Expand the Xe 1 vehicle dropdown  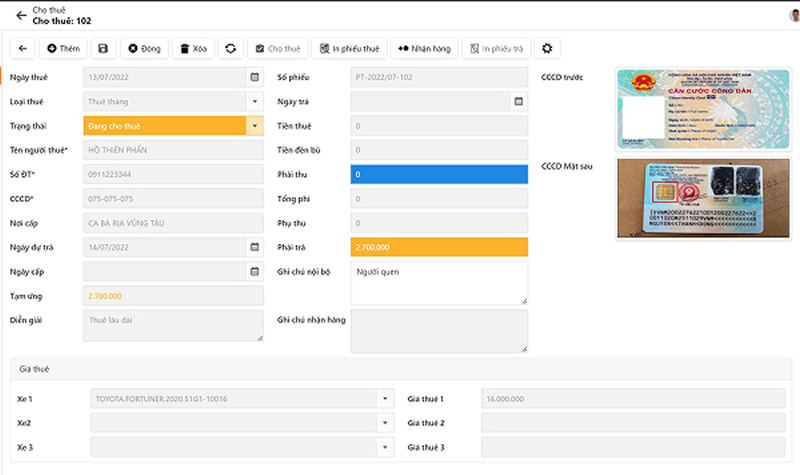[x=385, y=398]
